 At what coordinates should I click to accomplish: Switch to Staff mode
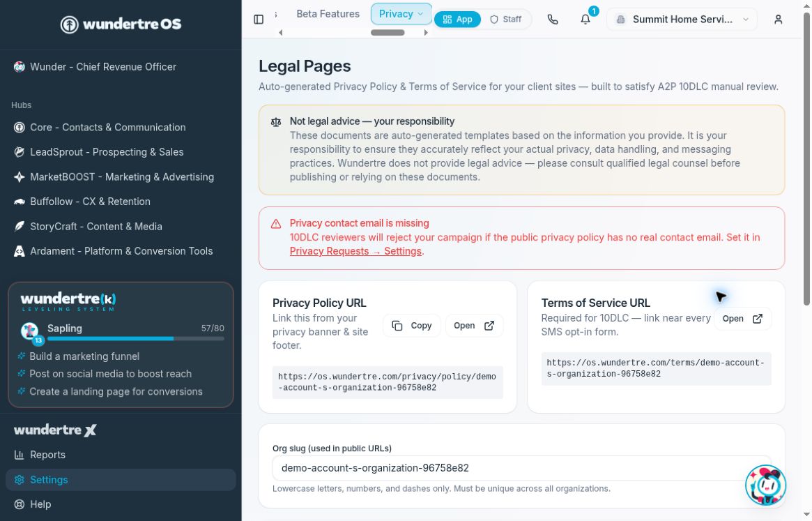click(x=506, y=20)
